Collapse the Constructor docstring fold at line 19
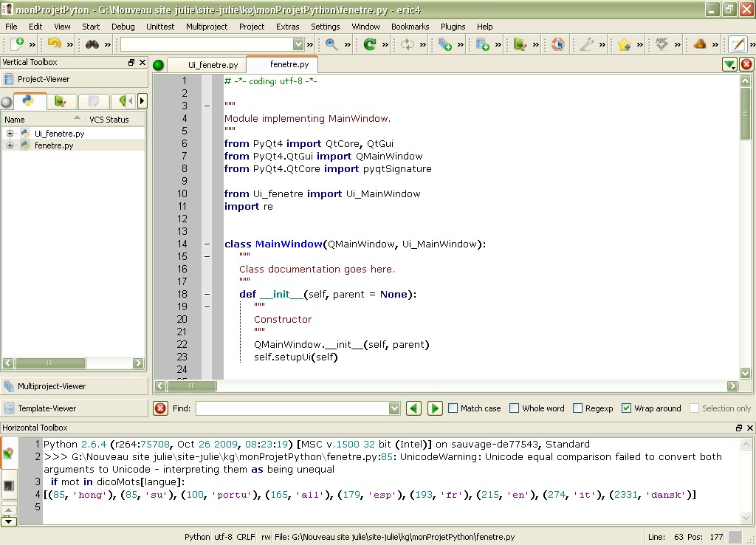756x545 pixels. point(207,306)
